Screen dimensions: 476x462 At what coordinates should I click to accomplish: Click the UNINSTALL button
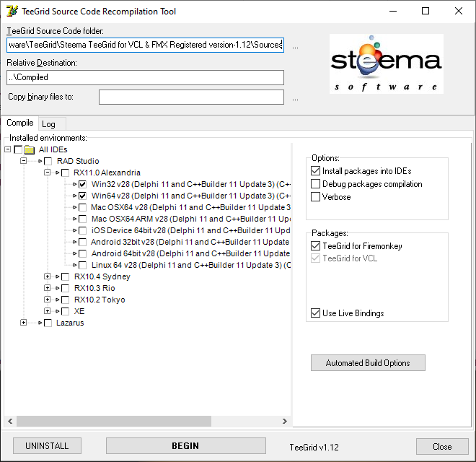coord(47,446)
